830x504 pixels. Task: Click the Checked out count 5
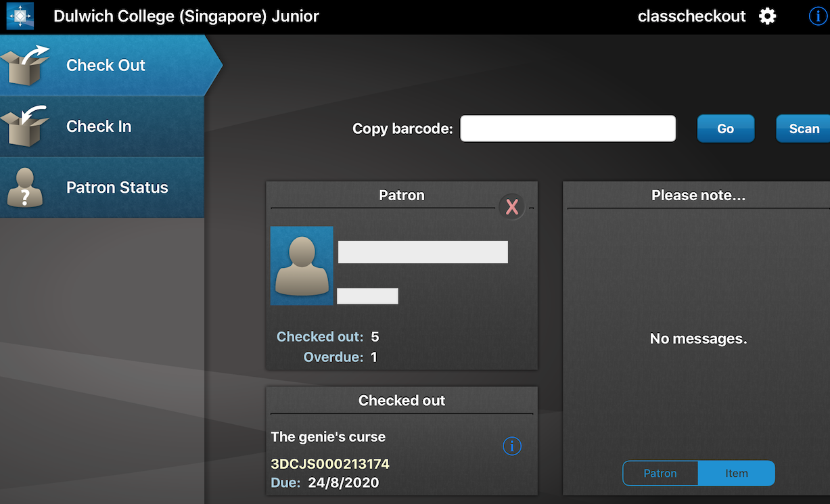[375, 337]
